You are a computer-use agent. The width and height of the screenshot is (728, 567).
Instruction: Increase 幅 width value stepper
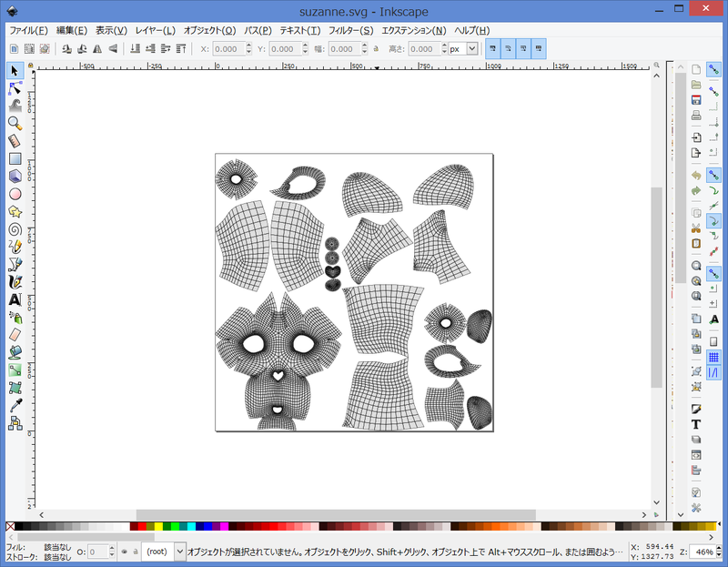[x=365, y=46]
